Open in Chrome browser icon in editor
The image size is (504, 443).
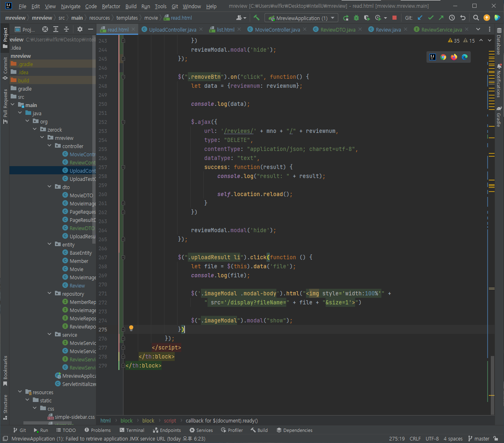(x=443, y=57)
